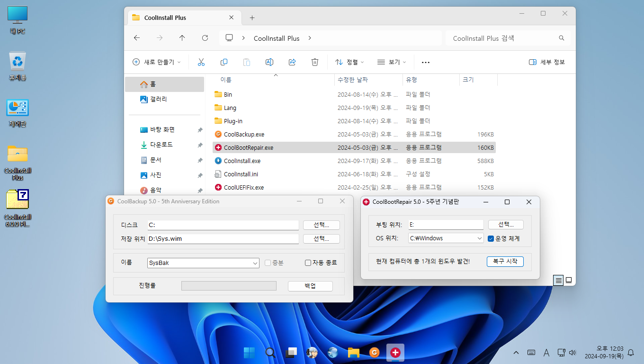Click the search magnifier in Explorer search box

[562, 38]
